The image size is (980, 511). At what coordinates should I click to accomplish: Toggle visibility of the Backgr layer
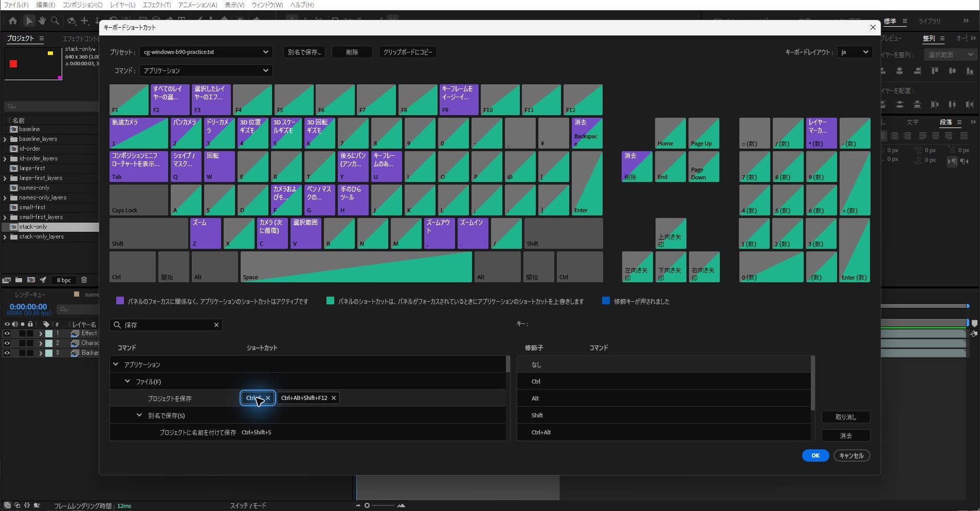(7, 353)
